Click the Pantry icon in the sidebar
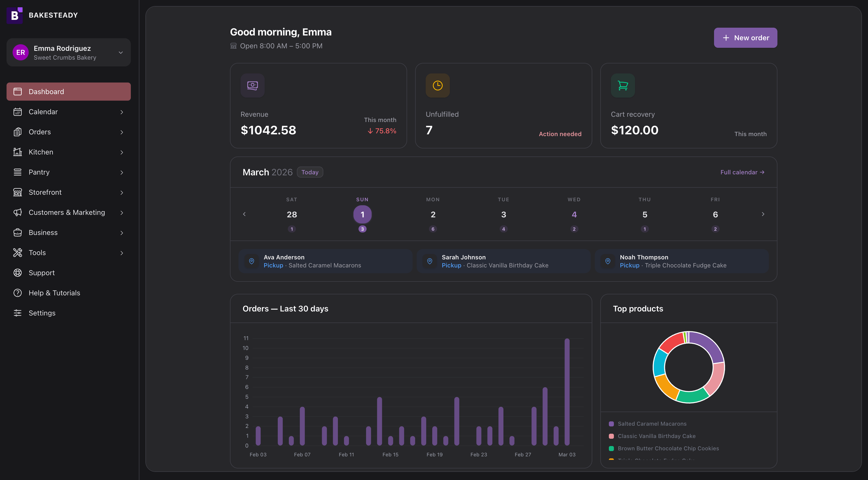The height and width of the screenshot is (480, 868). 18,172
